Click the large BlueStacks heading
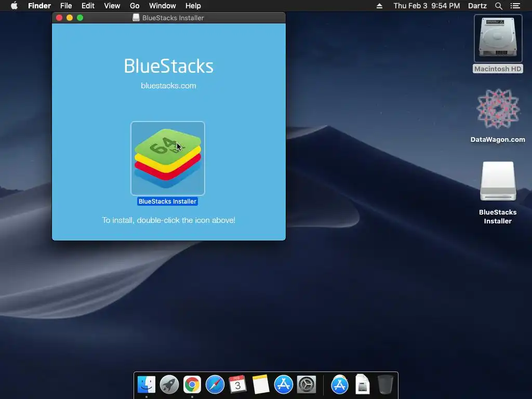532x399 pixels. pos(169,66)
